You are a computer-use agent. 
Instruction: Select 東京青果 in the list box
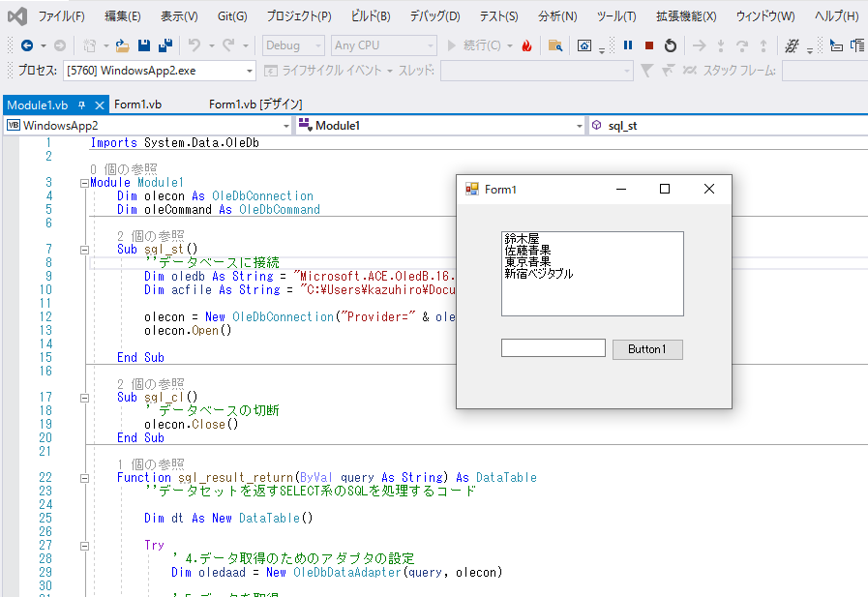(x=527, y=262)
